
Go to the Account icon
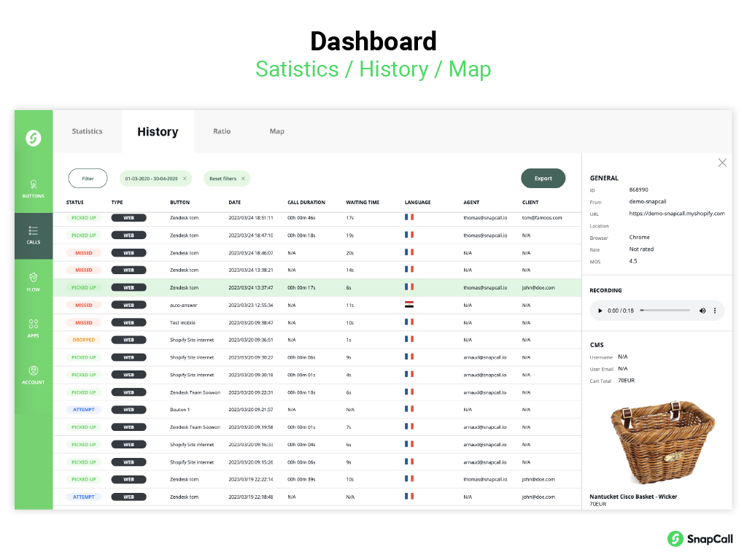pyautogui.click(x=33, y=371)
